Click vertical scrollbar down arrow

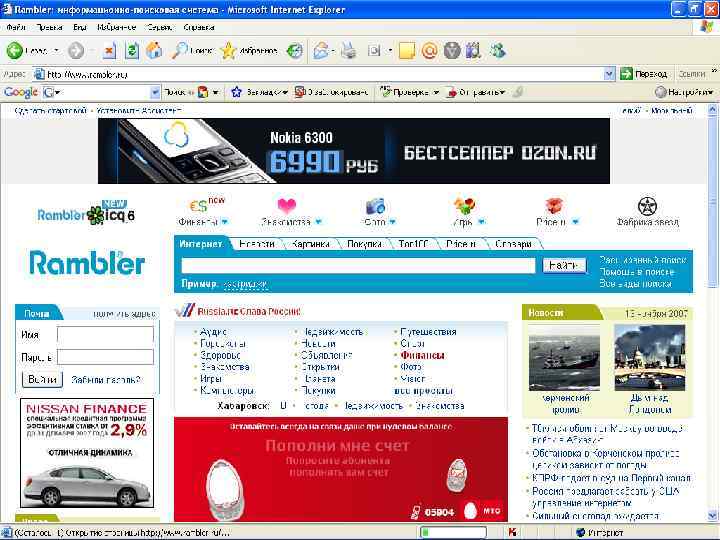pos(713,515)
